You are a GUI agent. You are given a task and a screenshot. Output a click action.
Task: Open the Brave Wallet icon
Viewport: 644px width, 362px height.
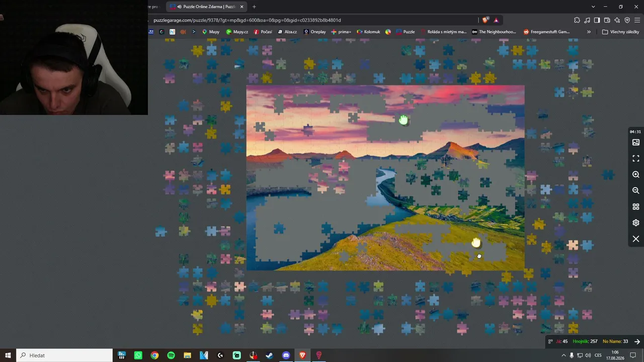pos(607,20)
